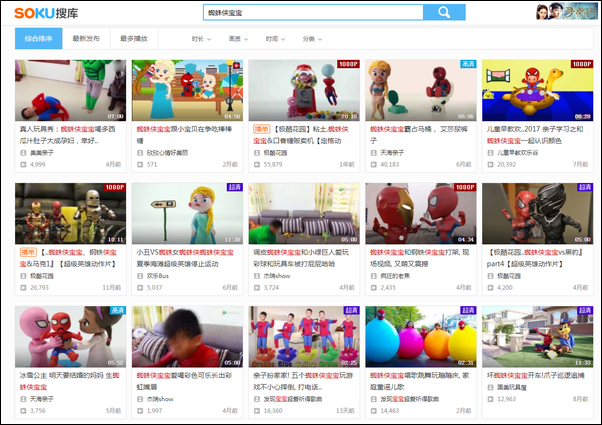Expand the 时间 filter dropdown

pos(275,39)
